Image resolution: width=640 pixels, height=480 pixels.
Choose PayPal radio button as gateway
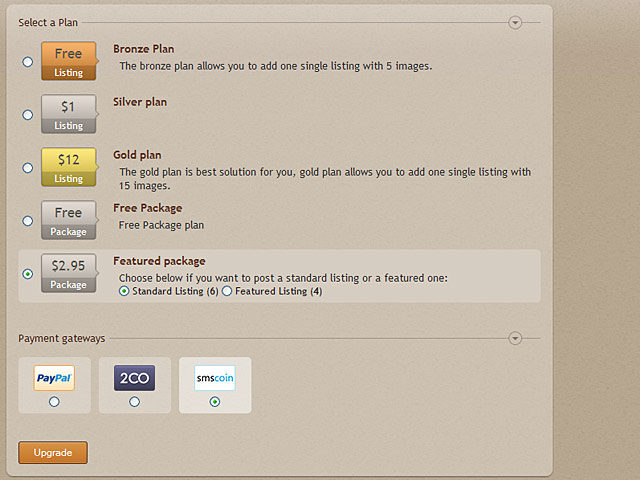(x=54, y=402)
